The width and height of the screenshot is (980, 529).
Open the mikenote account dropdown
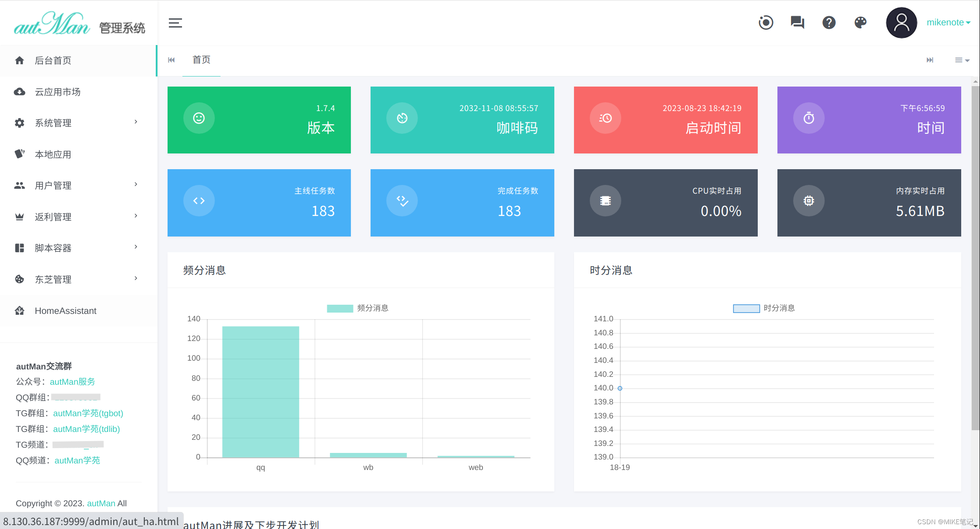tap(948, 22)
